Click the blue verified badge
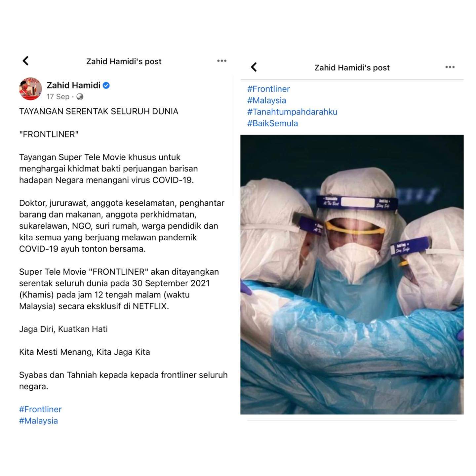476x476 pixels. click(106, 85)
